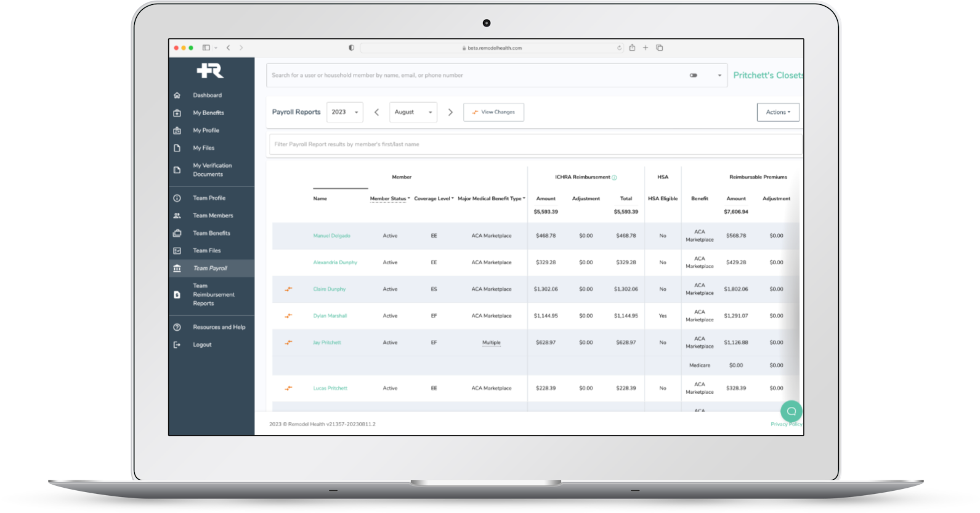Click the payroll report name filter field
Screen dimensions: 980x513
coord(533,144)
